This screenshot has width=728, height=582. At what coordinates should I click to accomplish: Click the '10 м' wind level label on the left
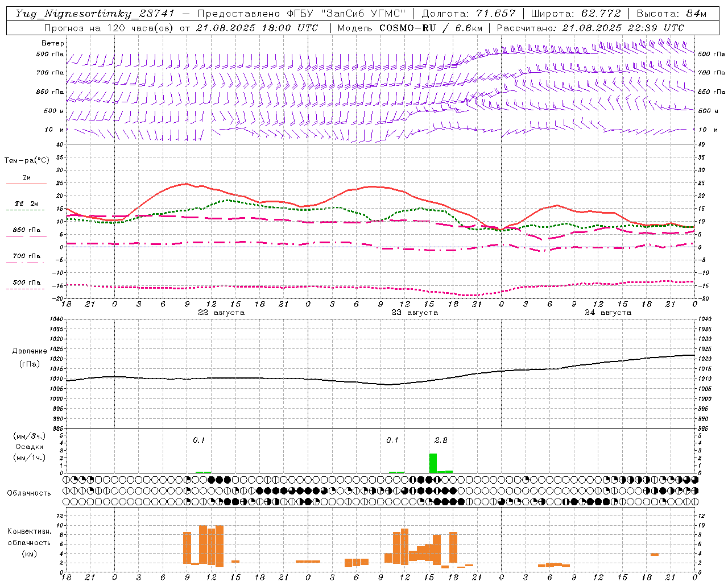[55, 130]
